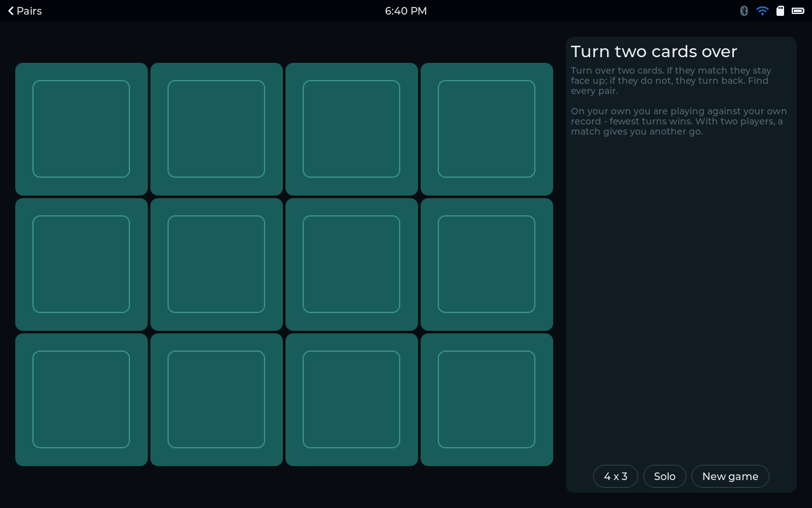This screenshot has width=812, height=508.
Task: Click the "Turn two cards over" heading
Action: pos(654,51)
